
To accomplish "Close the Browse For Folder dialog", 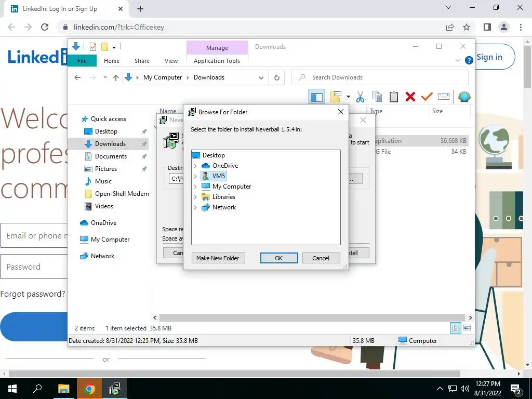I will (x=341, y=112).
